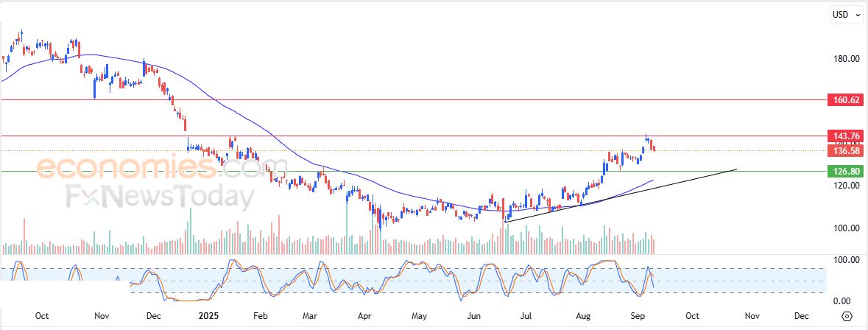Screen dimensions: 868x330
Task: Click the Sep label on time axis
Action: tap(638, 315)
